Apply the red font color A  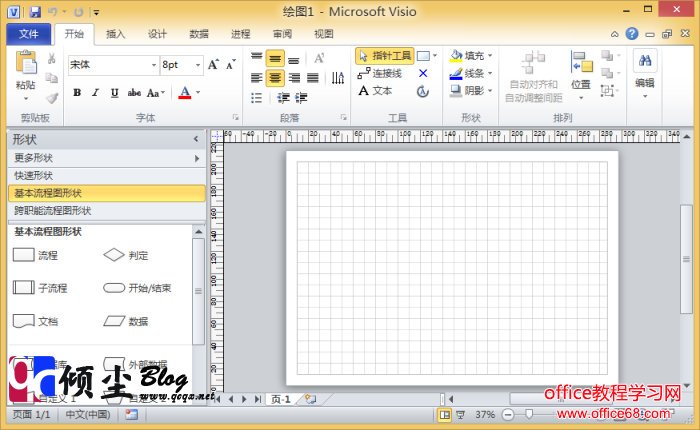point(184,92)
